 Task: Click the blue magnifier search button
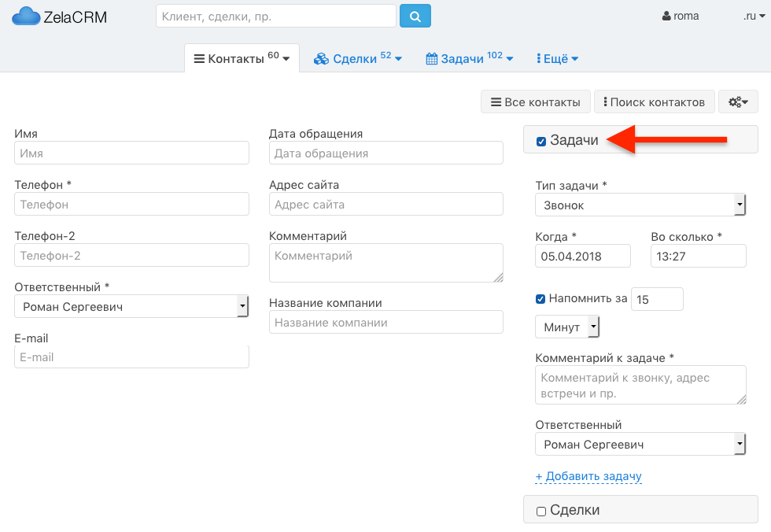pos(415,17)
